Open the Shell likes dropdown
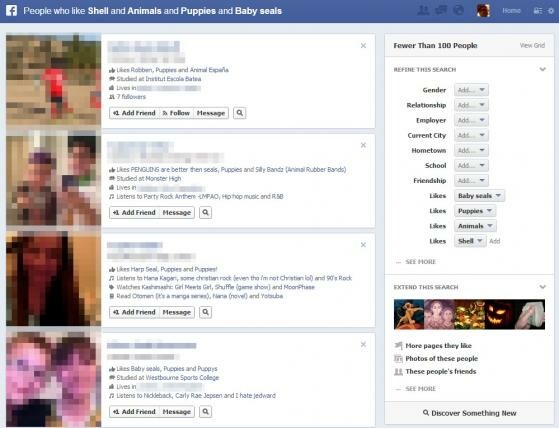The width and height of the screenshot is (559, 428). (x=470, y=241)
